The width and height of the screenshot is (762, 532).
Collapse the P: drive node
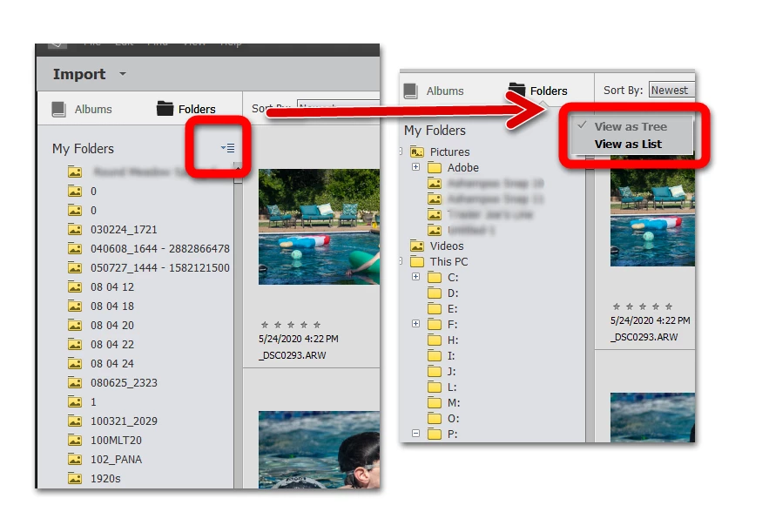click(415, 433)
